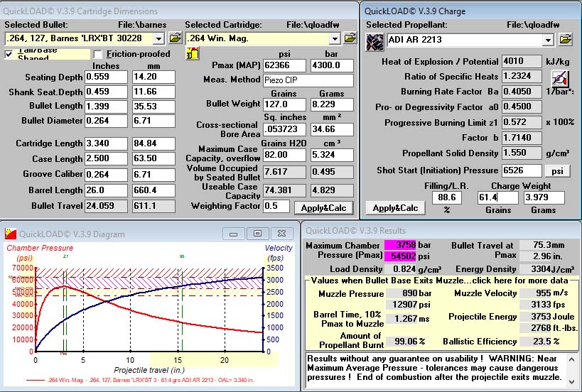Click Apply&Calc in Cartridge Dimensions panel
The width and height of the screenshot is (582, 392).
point(323,208)
